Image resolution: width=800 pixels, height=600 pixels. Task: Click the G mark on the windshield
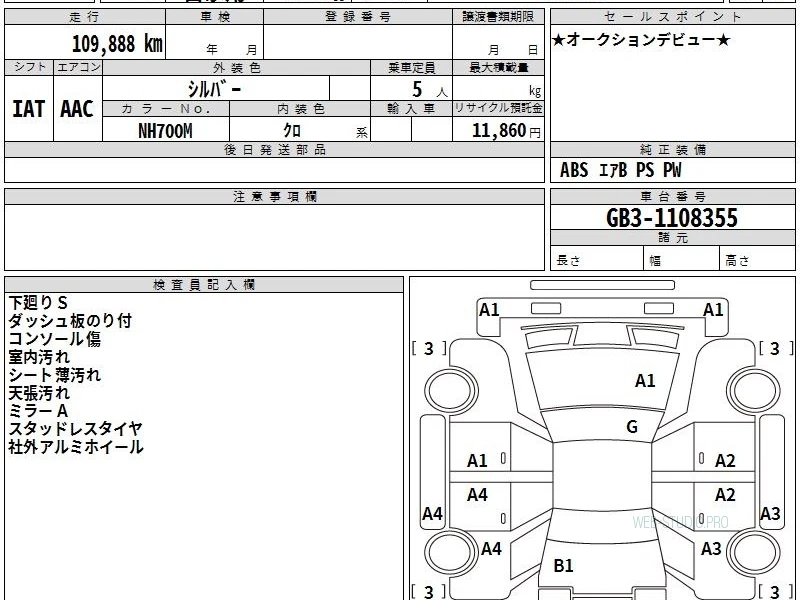click(632, 427)
